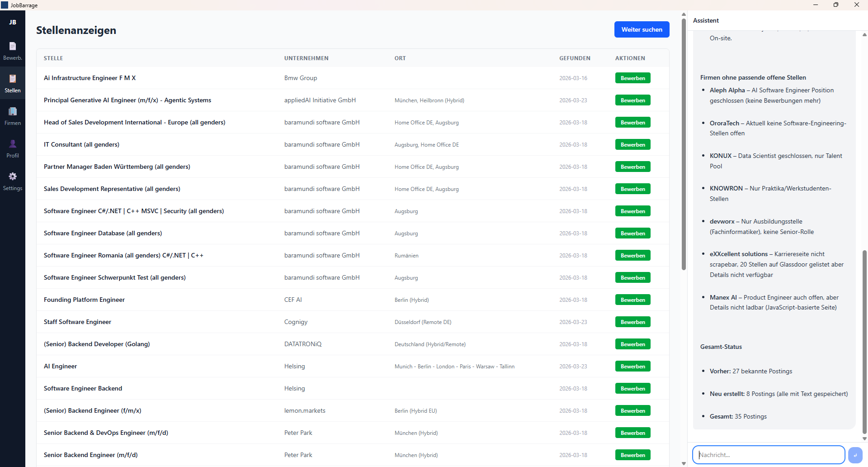Viewport: 868px width, 467px height.
Task: Apply to Partner Manager Baden Württemberg
Action: (x=632, y=167)
